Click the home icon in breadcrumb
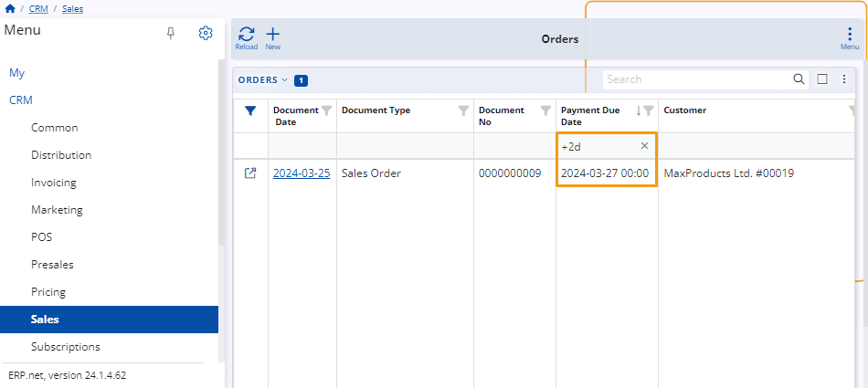 tap(9, 9)
